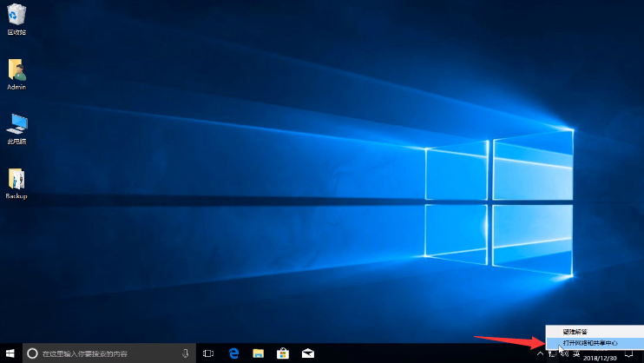
Task: Open the Recycle Bin desktop icon
Action: point(16,16)
